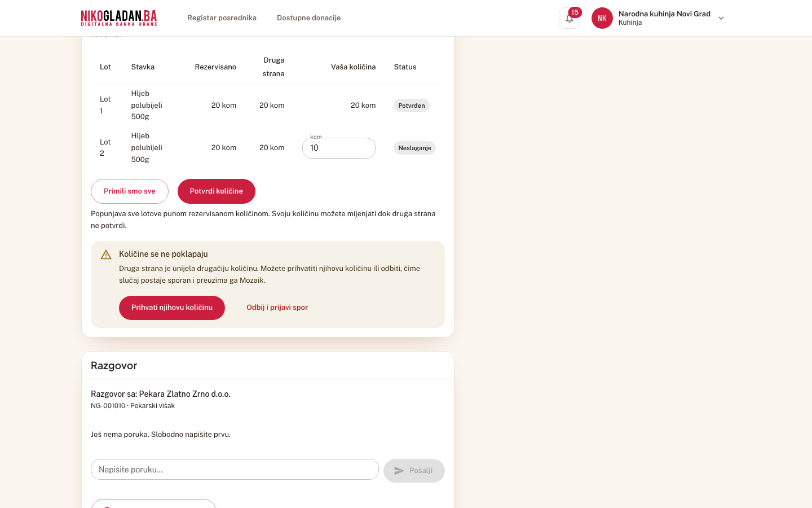Open the Narodna kuhinja Novi Grad account name

coord(664,14)
